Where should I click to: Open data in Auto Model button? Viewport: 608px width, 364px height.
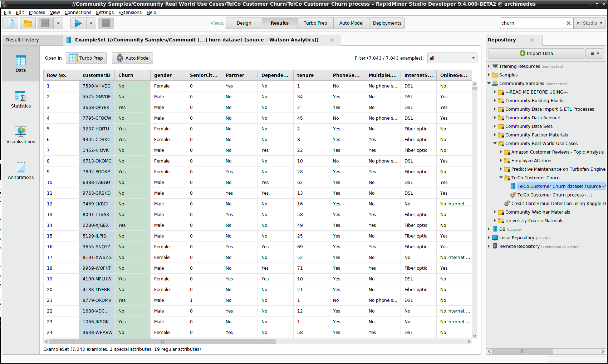[132, 58]
